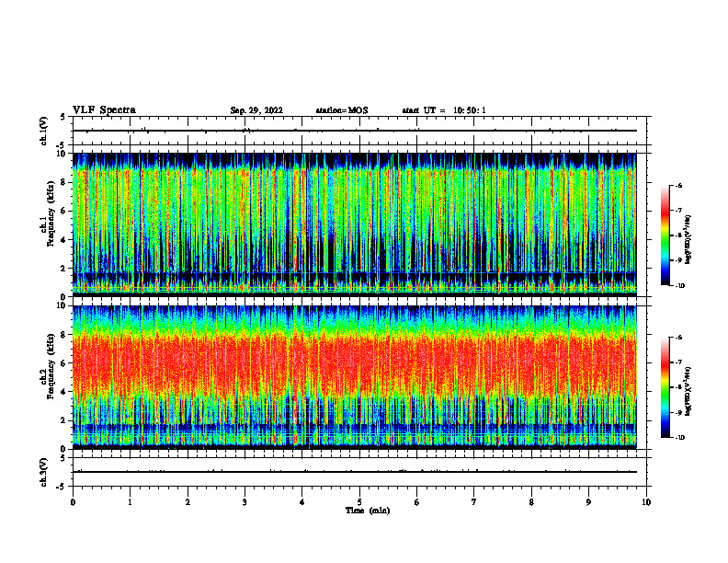The image size is (728, 563).
Task: Click the "8" kHz tick on ch.1 frequency axis
Action: [64, 182]
